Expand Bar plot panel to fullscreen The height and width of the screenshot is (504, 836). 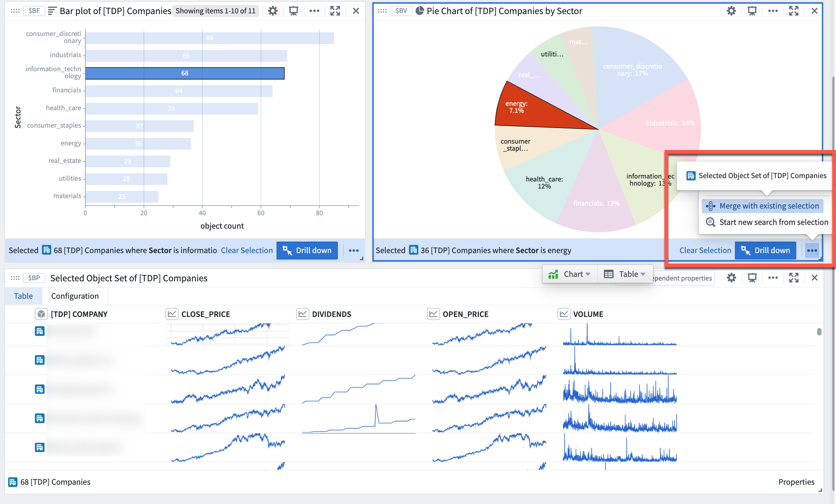coord(335,11)
